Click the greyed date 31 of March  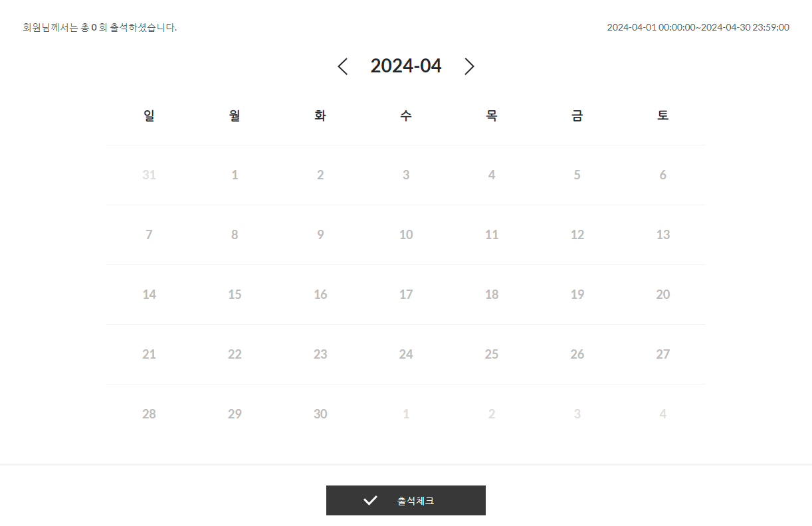click(x=149, y=175)
